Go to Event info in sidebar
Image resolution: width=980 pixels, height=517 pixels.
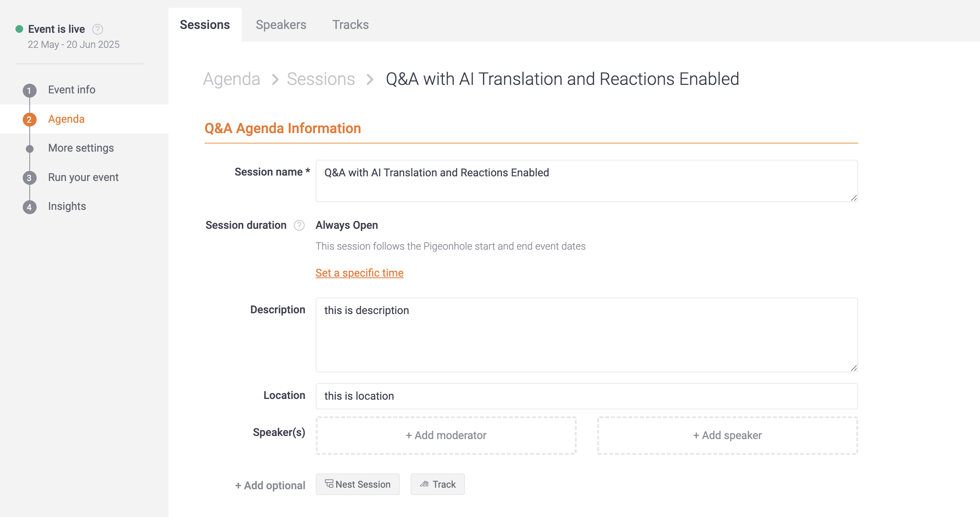pos(72,90)
